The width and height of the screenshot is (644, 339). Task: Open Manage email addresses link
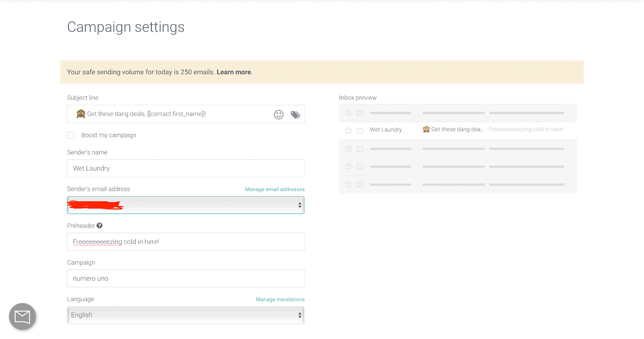click(275, 189)
